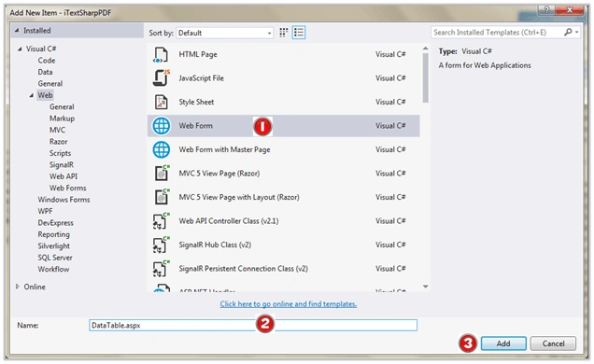Select the Code category
Viewport: 594px width, 364px height.
point(46,61)
